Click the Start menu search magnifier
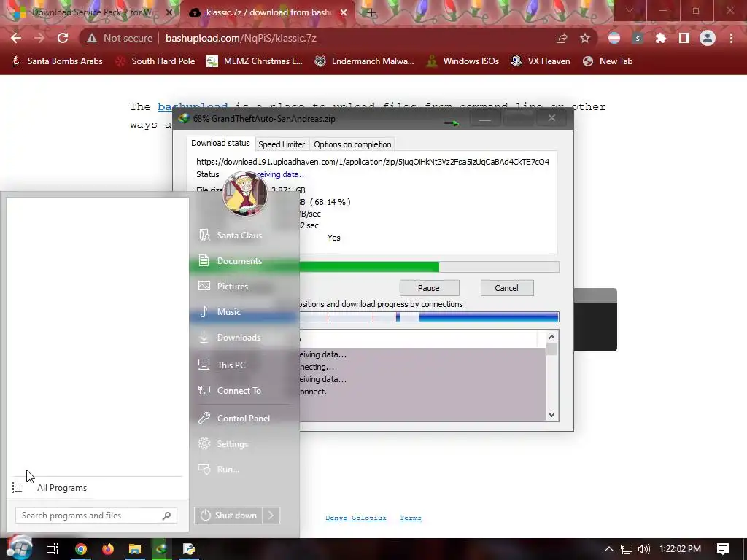747x560 pixels. [x=166, y=516]
